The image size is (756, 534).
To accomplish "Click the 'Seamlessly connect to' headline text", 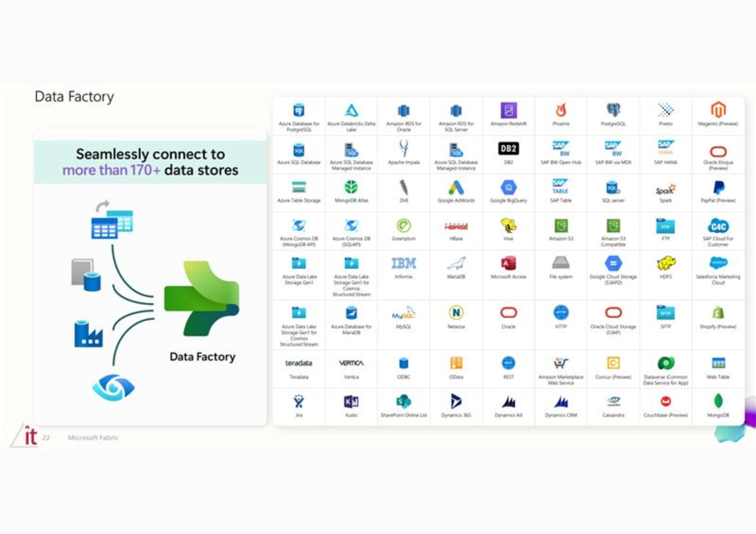I will point(150,154).
